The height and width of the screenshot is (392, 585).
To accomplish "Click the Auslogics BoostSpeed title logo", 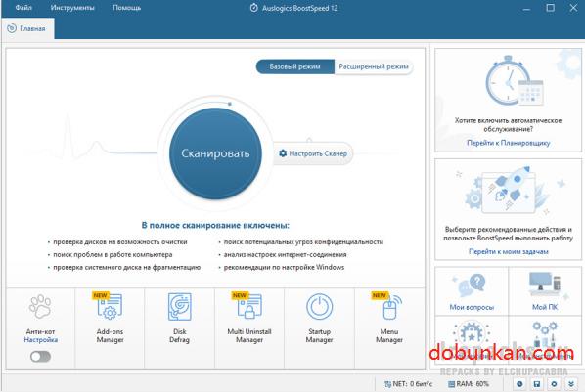I will (x=253, y=8).
